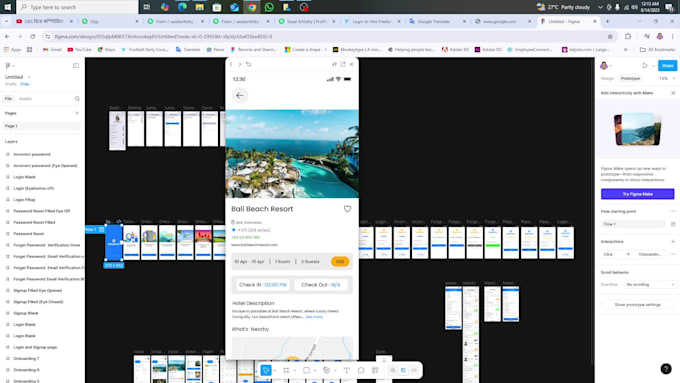Open Pen tool options dropdown arrow
Image resolution: width=680 pixels, height=383 pixels.
tap(335, 371)
